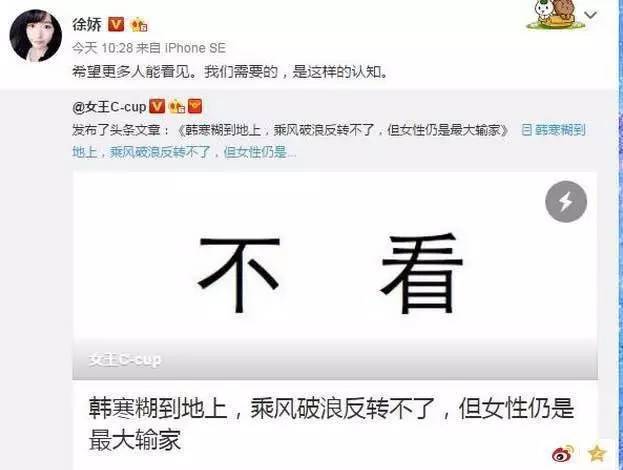Click the 女王C-cup author label on the cover
This screenshot has width=623, height=470.
tap(125, 360)
